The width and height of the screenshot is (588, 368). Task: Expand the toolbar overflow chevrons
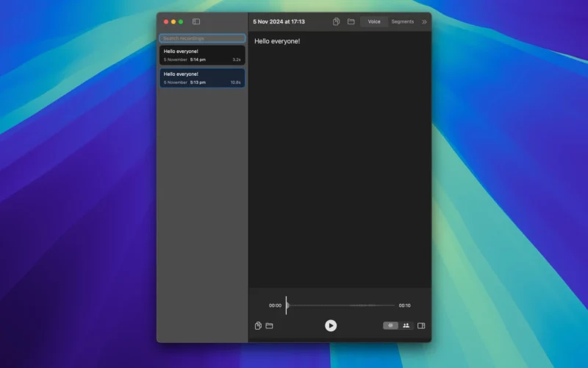pos(424,22)
